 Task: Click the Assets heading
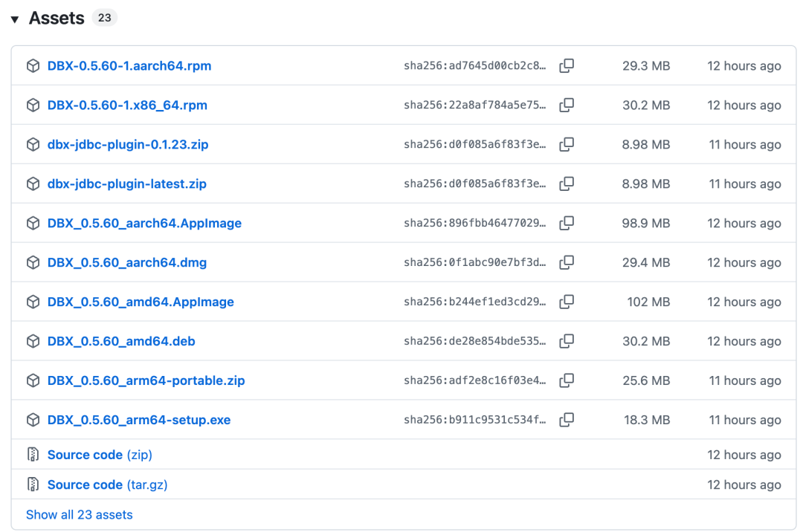(x=57, y=19)
